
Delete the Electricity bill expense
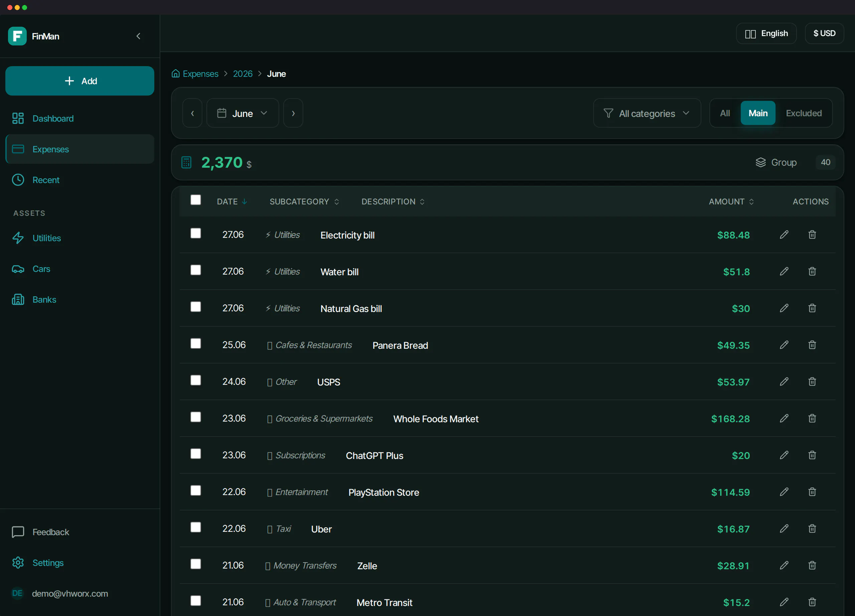pyautogui.click(x=812, y=235)
